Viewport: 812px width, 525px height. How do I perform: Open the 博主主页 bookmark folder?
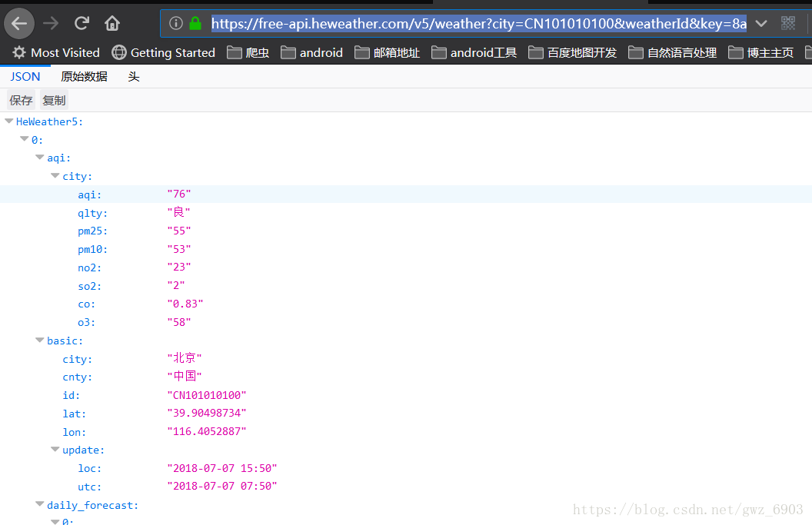pos(760,53)
